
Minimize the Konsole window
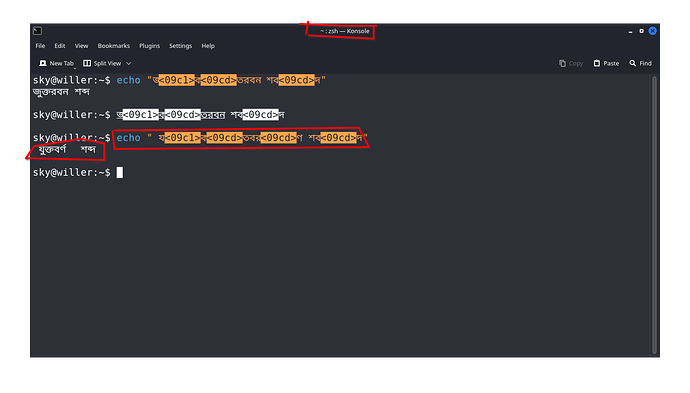(x=630, y=31)
